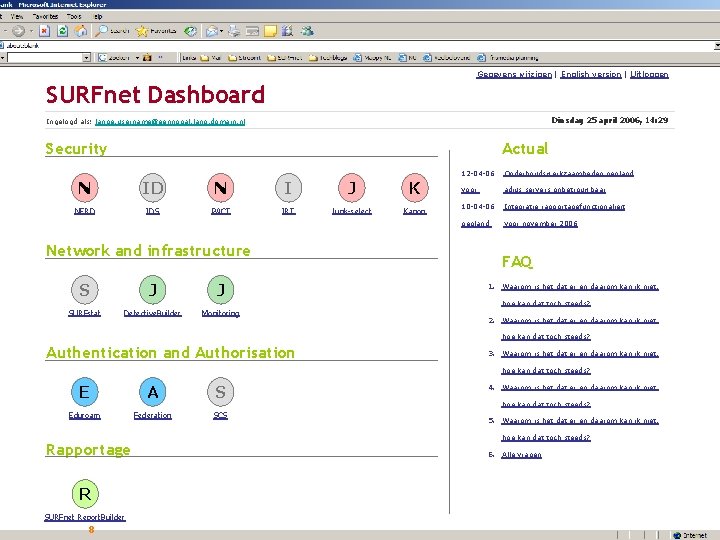The width and height of the screenshot is (720, 540).
Task: Stop page loading with the Stop icon
Action: click(44, 31)
